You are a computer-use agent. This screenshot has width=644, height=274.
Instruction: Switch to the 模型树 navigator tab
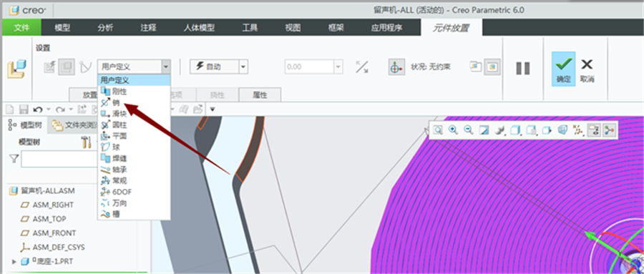tap(26, 126)
